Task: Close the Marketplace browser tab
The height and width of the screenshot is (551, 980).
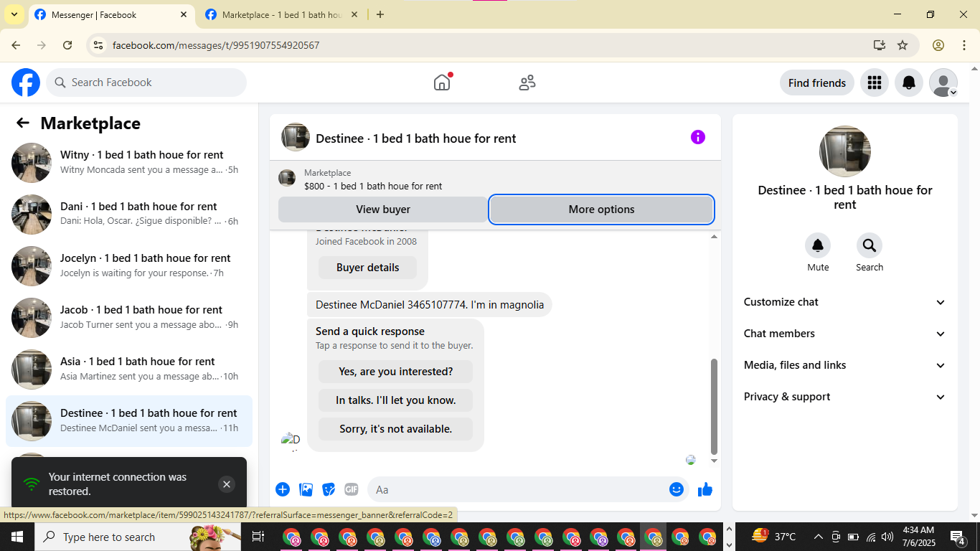Action: click(354, 14)
